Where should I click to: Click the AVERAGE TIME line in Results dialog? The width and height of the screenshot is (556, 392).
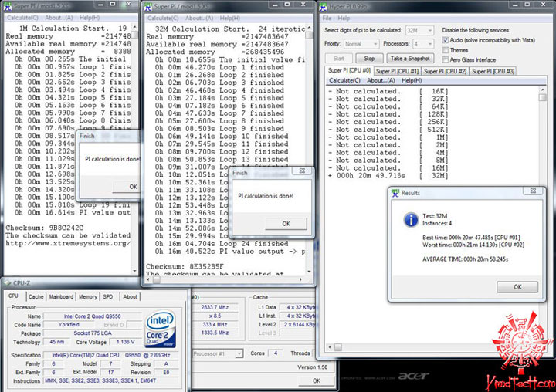click(465, 259)
